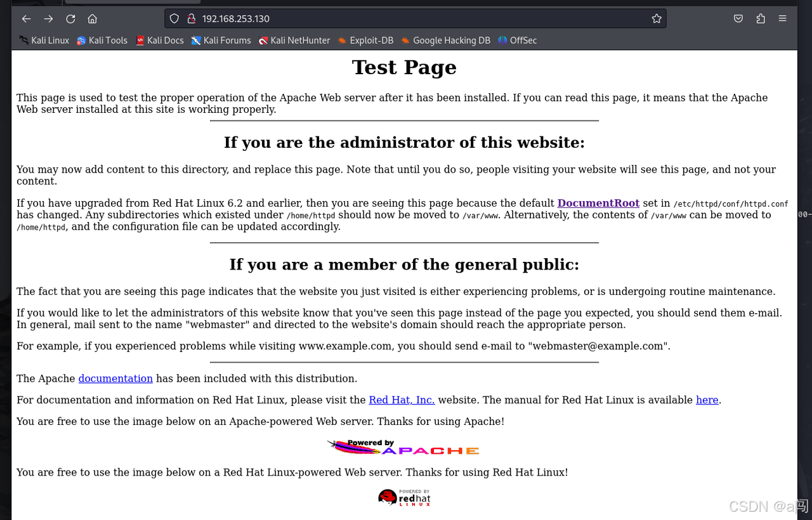Go forward with the forward arrow
Screen dimensions: 812x520
pos(48,18)
